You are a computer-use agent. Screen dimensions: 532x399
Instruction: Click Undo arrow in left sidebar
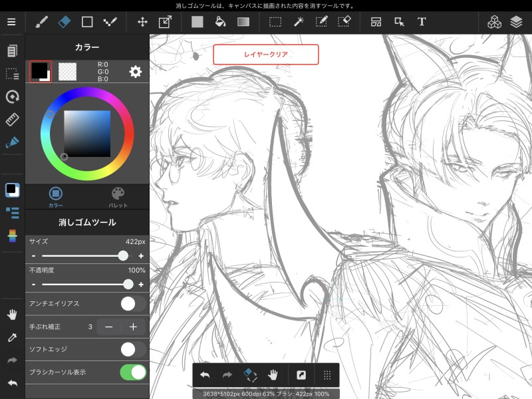[12, 384]
